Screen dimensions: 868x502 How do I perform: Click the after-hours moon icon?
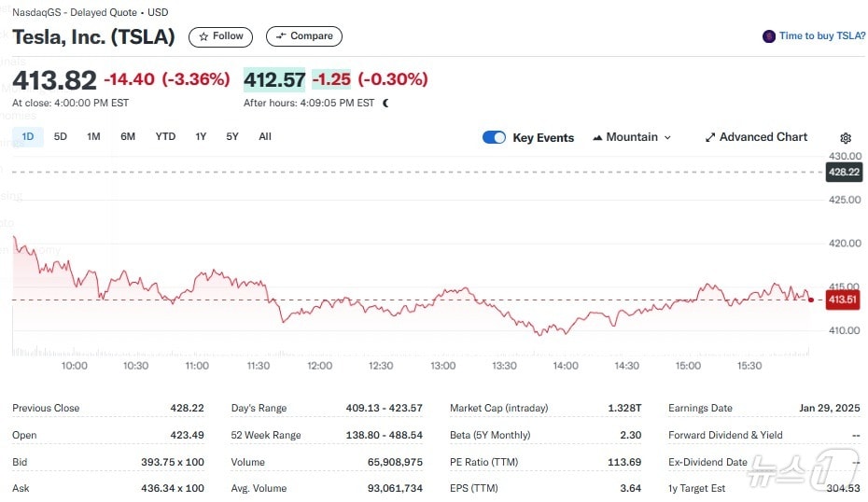[x=385, y=104]
